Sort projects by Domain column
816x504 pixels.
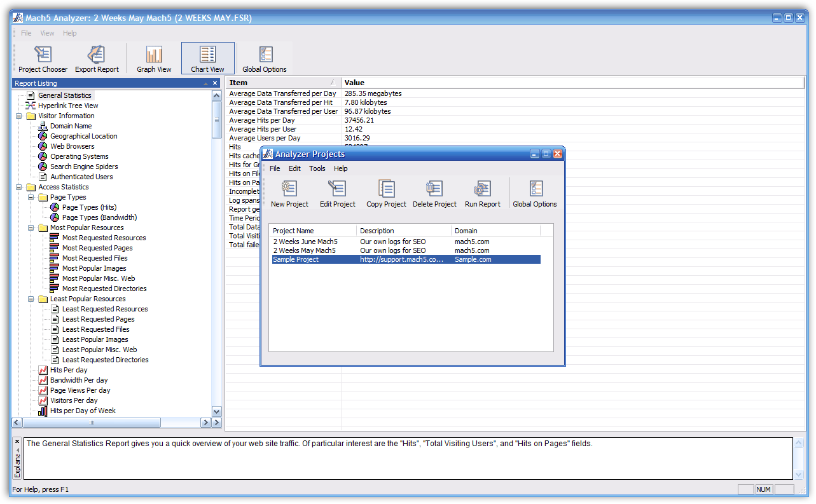[496, 231]
